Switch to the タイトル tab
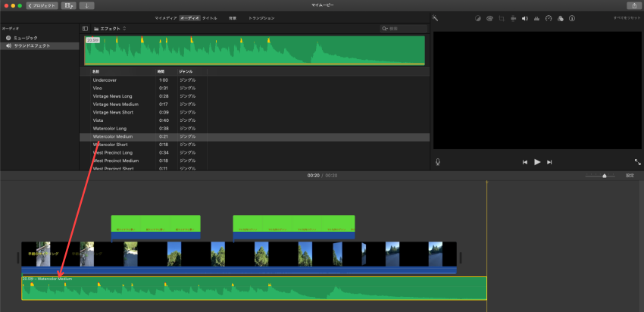The width and height of the screenshot is (644, 312). (x=209, y=17)
